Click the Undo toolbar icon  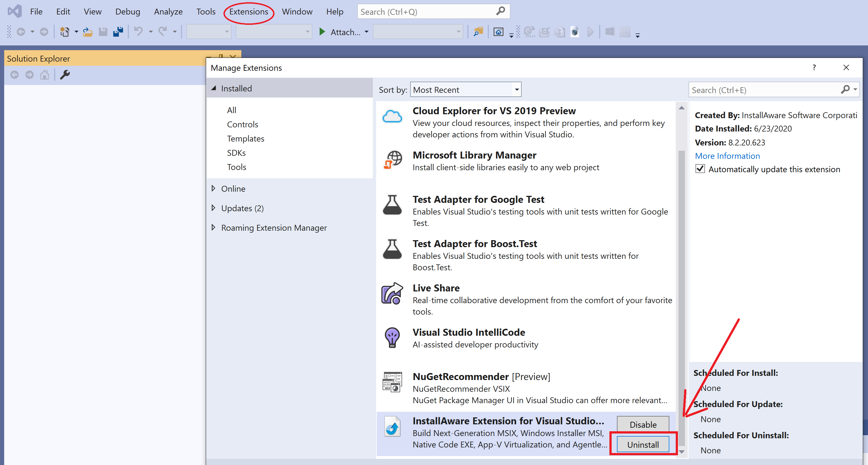pos(138,32)
